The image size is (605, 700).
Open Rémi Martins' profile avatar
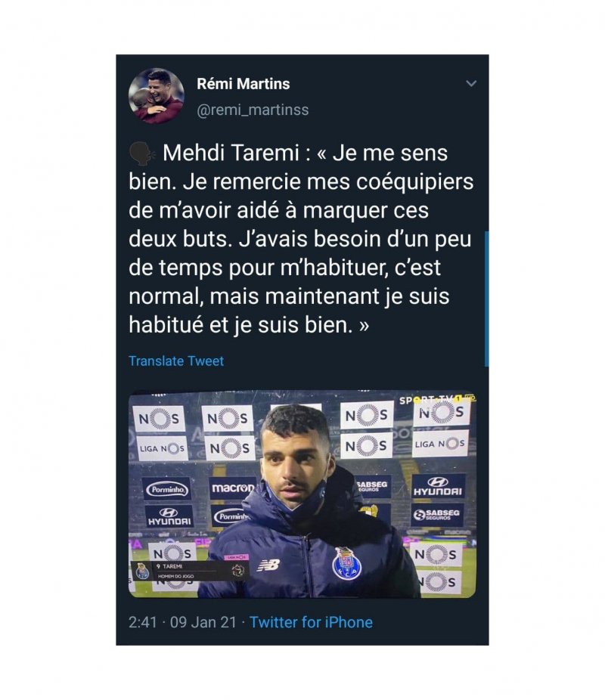pyautogui.click(x=157, y=97)
